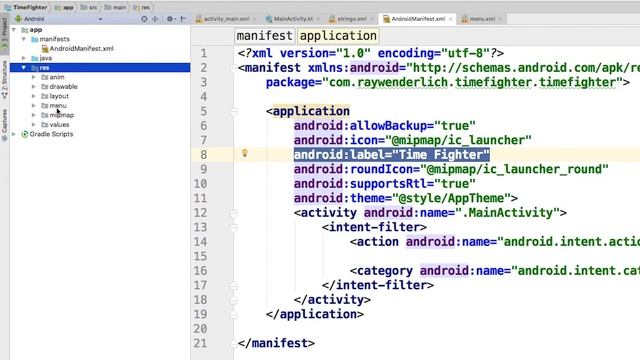
Task: Click the hide Project panel icon
Action: click(183, 19)
